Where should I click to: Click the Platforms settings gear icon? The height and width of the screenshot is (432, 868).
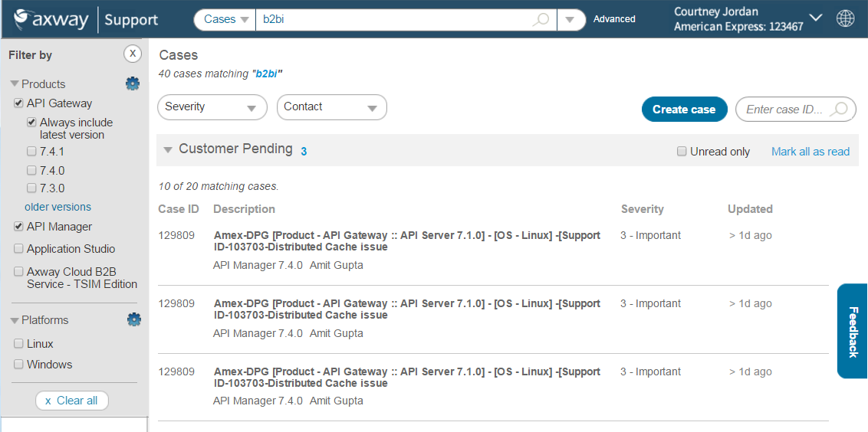(133, 319)
